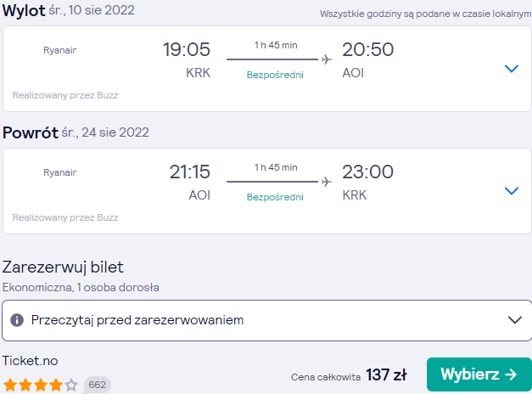Click the total price 137 zł

[x=386, y=375]
